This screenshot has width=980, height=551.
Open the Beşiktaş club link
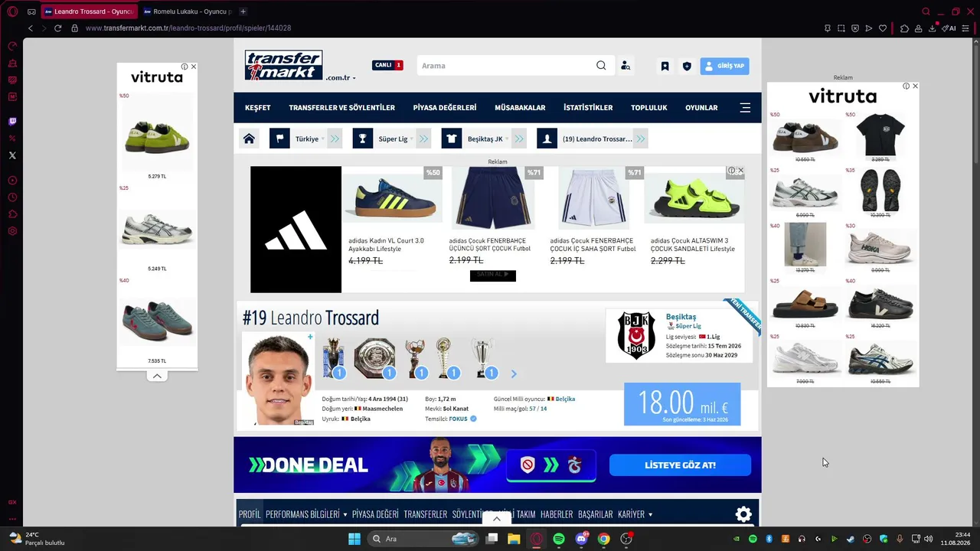point(681,317)
